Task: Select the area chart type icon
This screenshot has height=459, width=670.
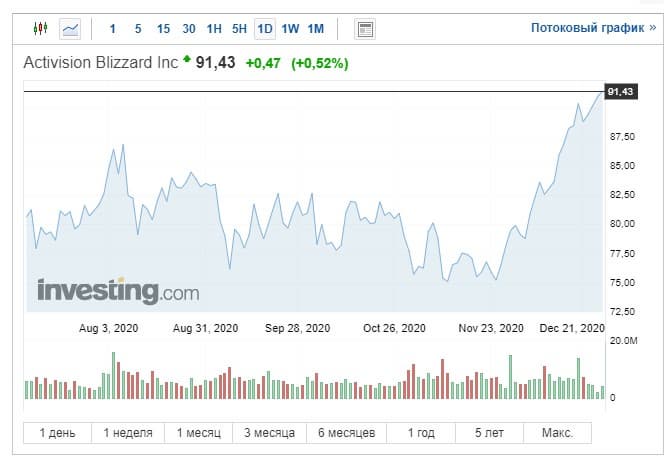Action: tap(70, 29)
